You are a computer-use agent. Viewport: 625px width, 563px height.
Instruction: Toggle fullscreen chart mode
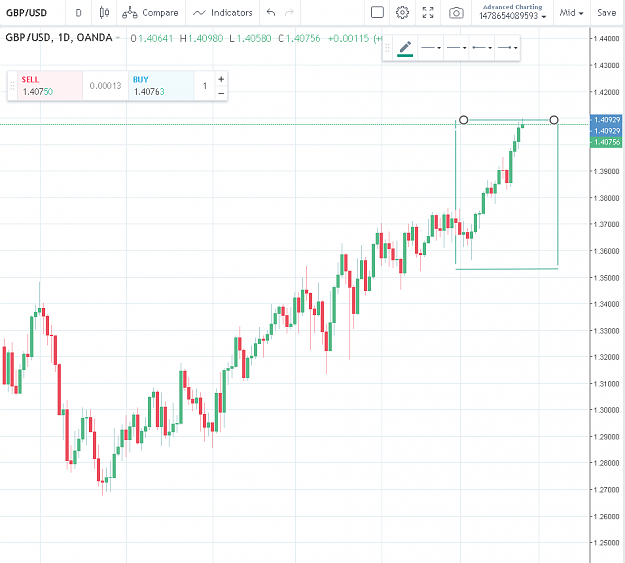tap(428, 12)
